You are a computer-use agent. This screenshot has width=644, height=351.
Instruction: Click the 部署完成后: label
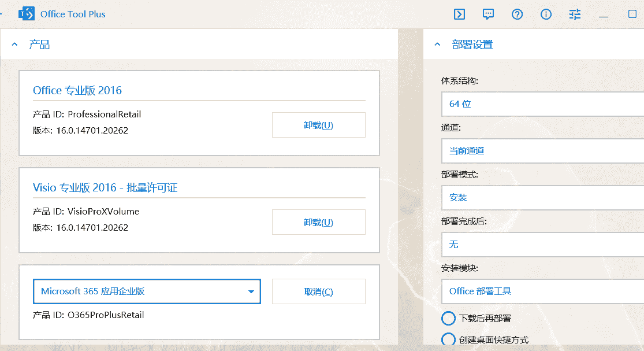464,221
